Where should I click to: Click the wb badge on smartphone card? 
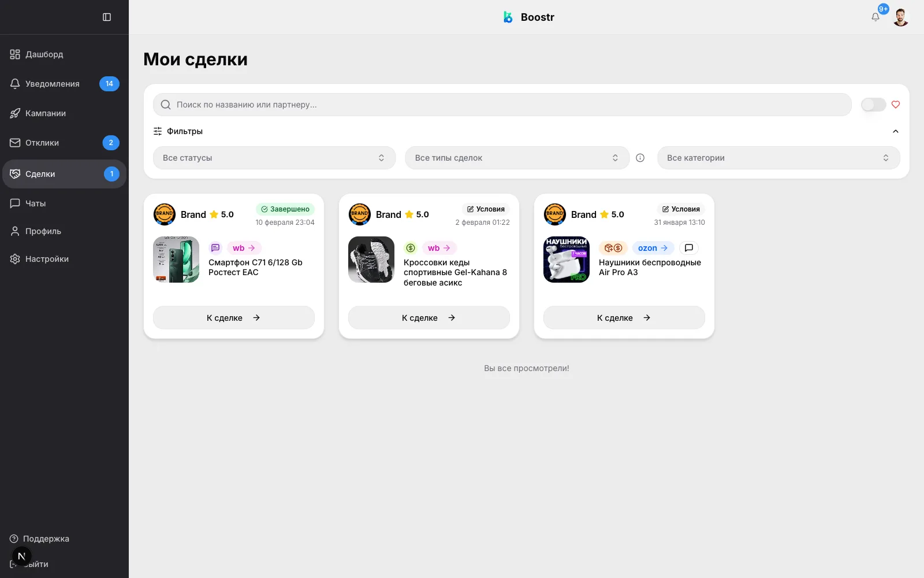(x=244, y=248)
